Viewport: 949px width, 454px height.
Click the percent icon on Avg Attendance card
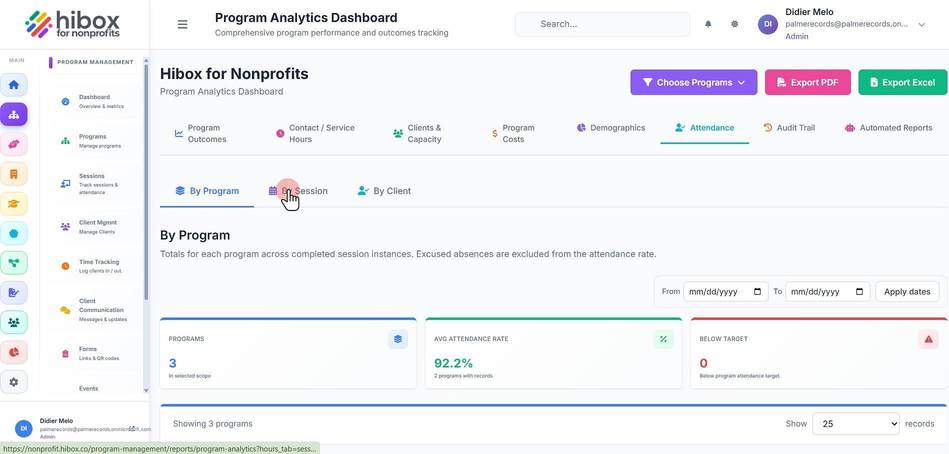pos(663,339)
